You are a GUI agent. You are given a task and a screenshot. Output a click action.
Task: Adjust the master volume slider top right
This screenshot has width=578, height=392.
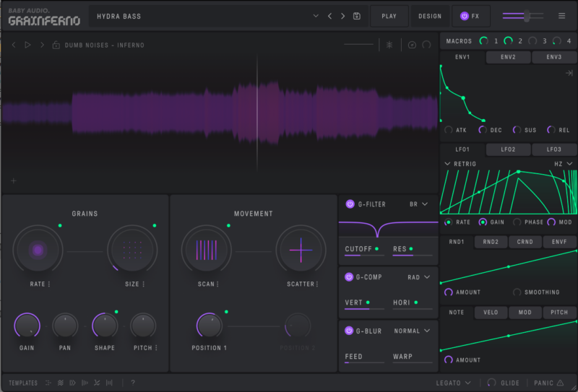coord(523,16)
